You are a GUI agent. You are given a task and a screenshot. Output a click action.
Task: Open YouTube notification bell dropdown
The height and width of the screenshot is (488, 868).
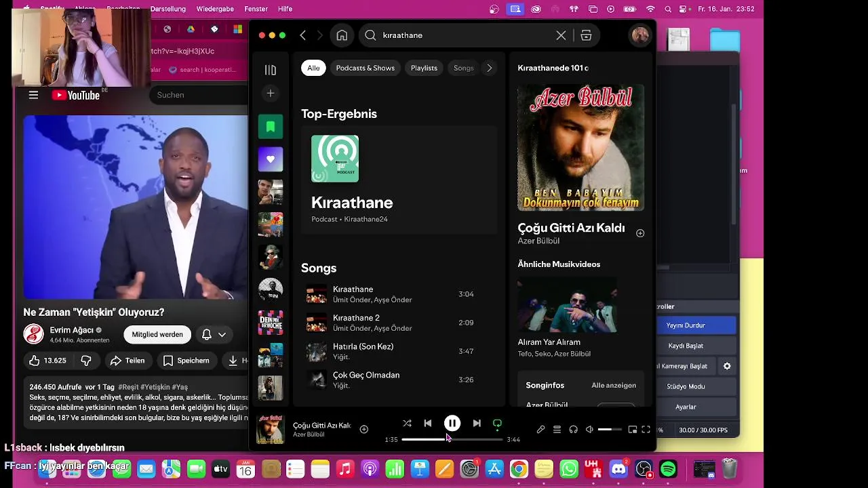click(214, 334)
